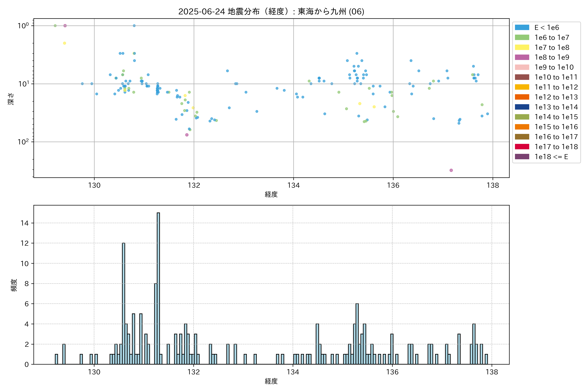
Task: Click the 134 tick label on histogram axis
Action: [293, 372]
